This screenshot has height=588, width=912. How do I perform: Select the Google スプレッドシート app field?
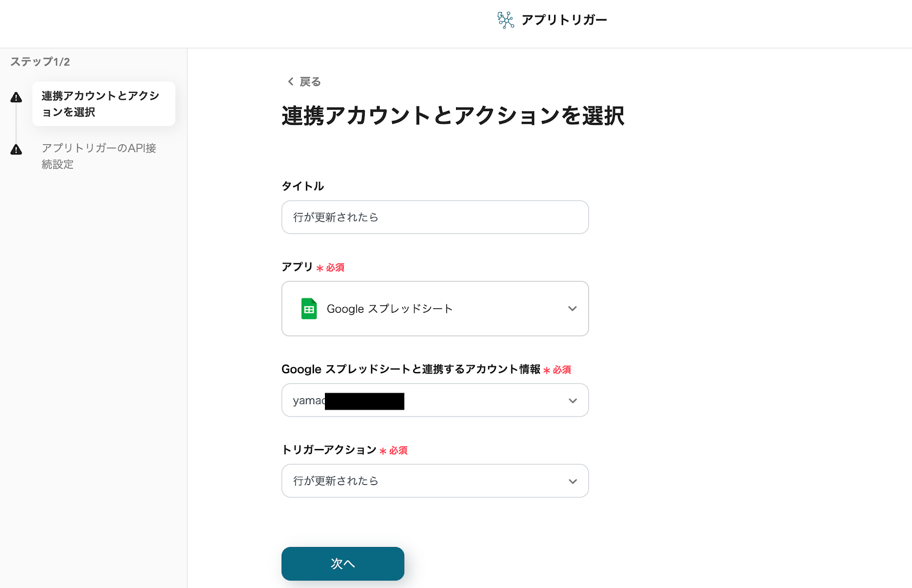point(422,309)
